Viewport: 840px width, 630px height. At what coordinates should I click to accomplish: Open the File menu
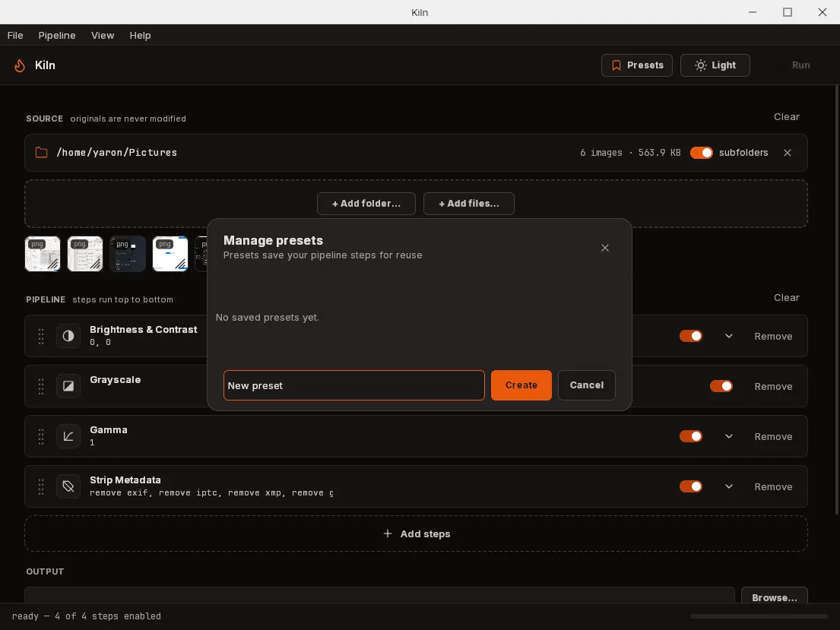click(15, 36)
